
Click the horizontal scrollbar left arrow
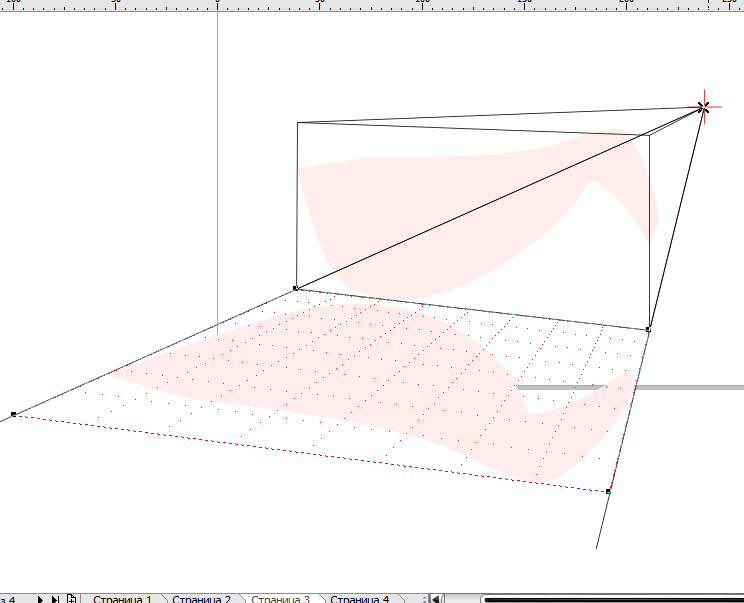point(436,599)
